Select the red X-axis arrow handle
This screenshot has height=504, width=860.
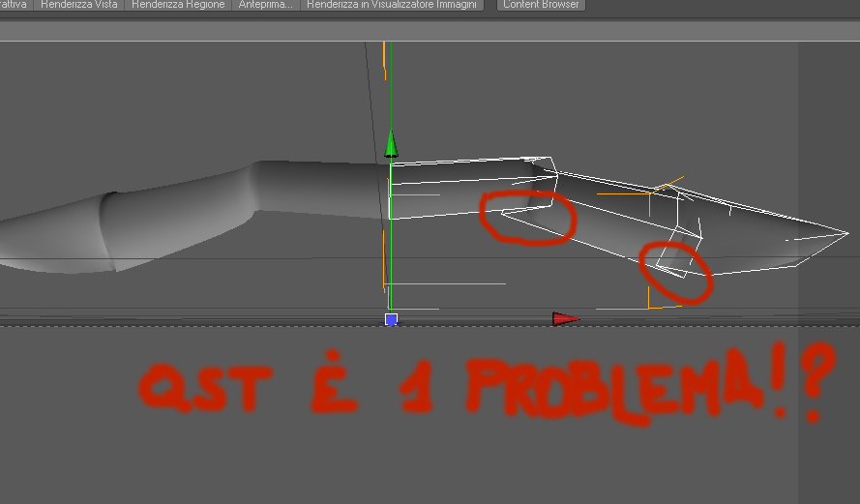pyautogui.click(x=566, y=318)
